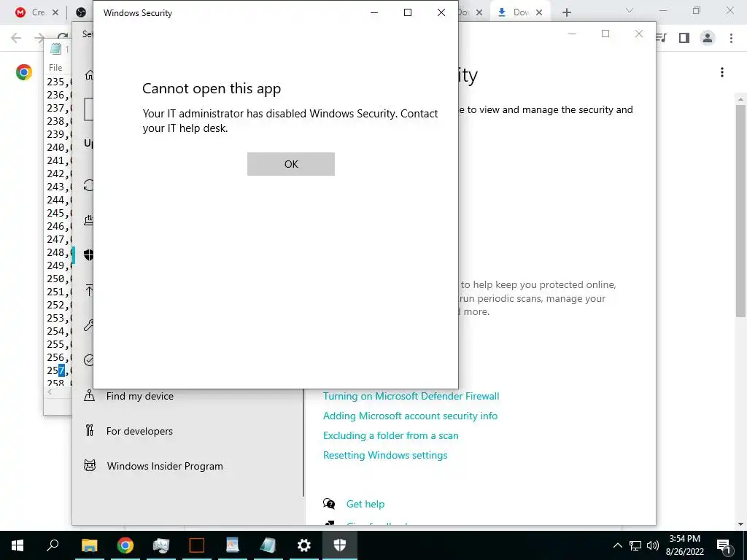This screenshot has width=747, height=560.
Task: Open Resetting Windows settings link
Action: point(385,455)
